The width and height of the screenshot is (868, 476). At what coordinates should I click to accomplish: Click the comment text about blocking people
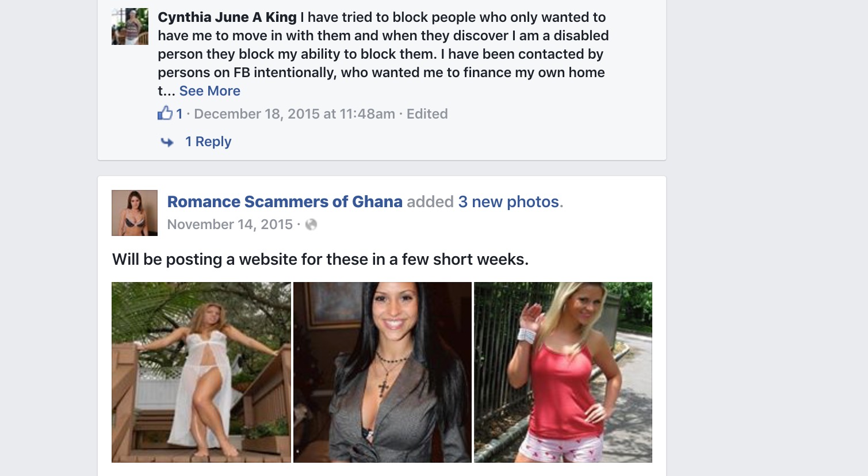tap(383, 54)
